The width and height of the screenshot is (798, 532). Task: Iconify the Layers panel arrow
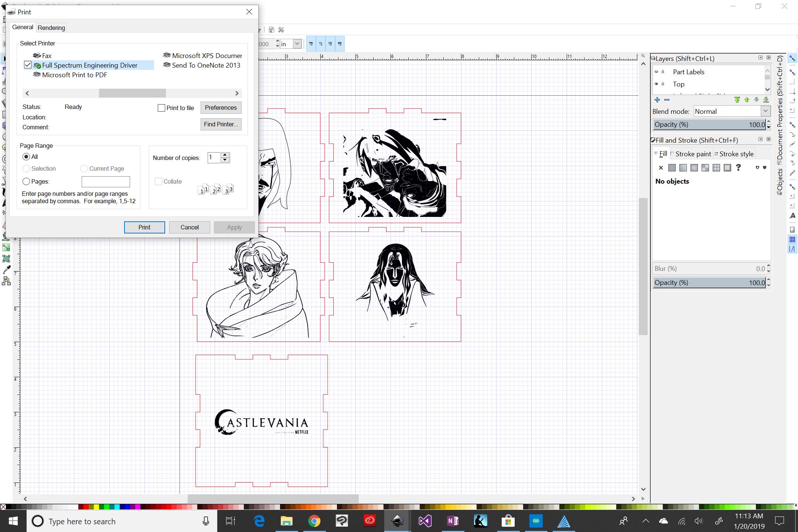760,58
